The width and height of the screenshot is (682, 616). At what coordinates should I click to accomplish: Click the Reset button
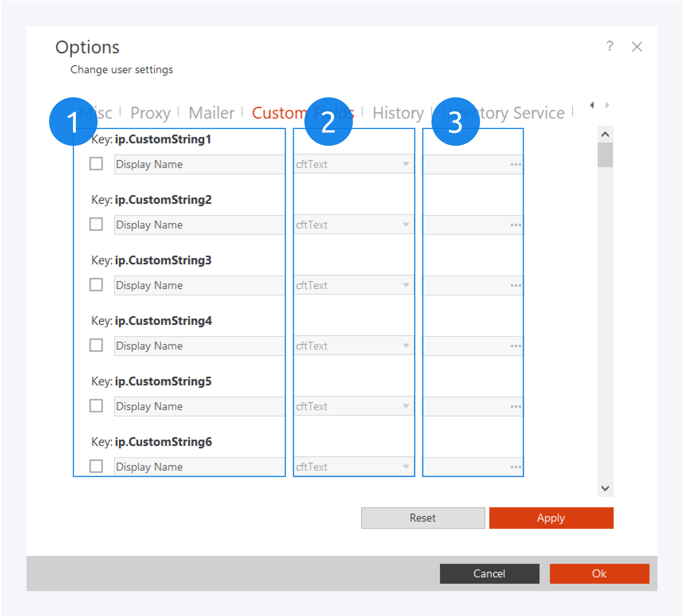coord(423,518)
